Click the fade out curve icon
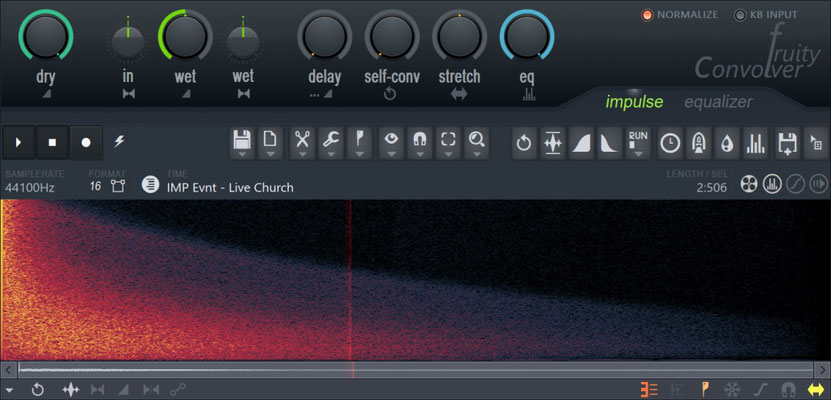Screen dimensions: 831x400 pos(609,143)
